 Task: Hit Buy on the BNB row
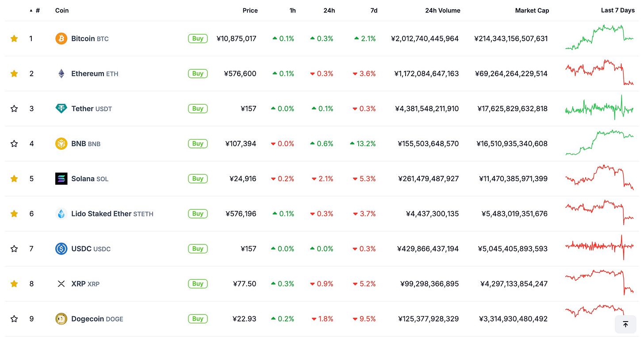pyautogui.click(x=198, y=143)
